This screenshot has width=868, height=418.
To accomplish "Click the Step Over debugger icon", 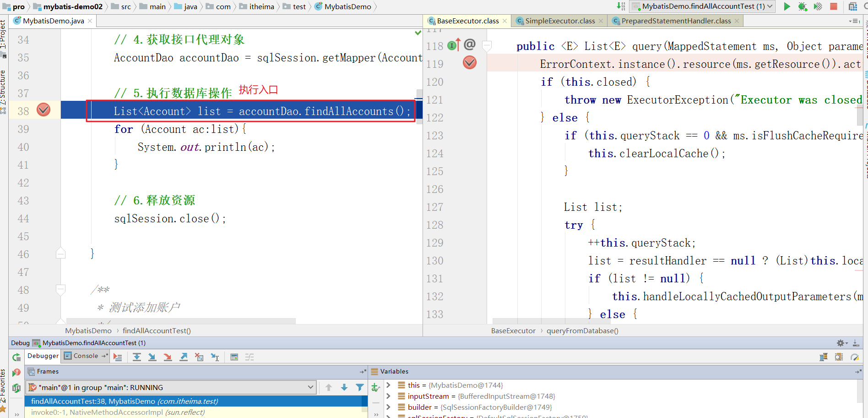I will pos(136,357).
